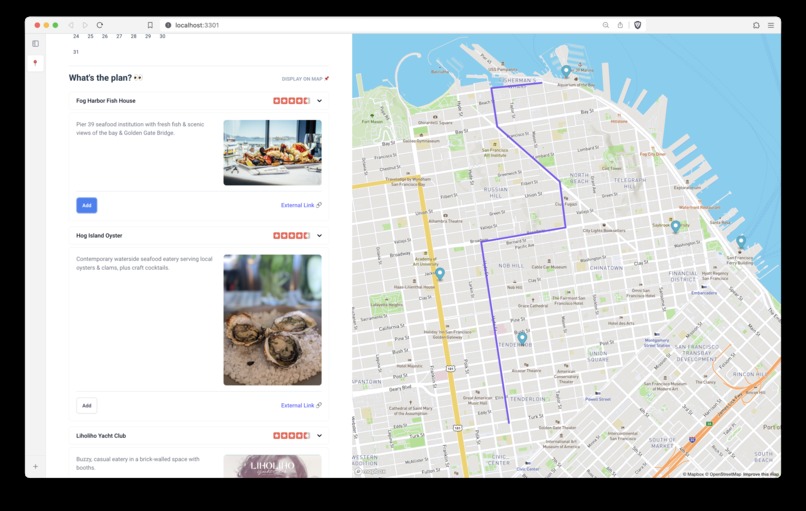Open Hog Island Oyster External Link
Image resolution: width=806 pixels, height=511 pixels.
pyautogui.click(x=301, y=406)
